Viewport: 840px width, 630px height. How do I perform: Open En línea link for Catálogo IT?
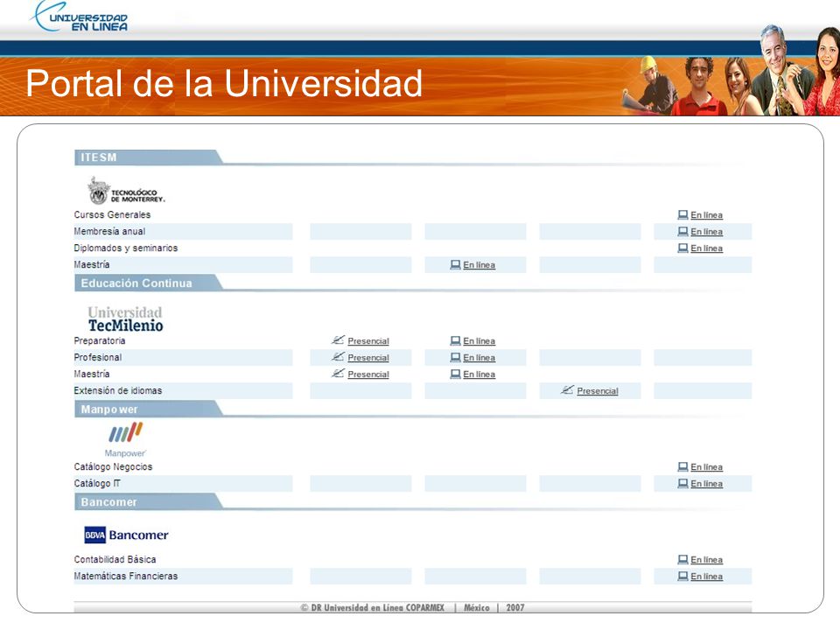(707, 484)
